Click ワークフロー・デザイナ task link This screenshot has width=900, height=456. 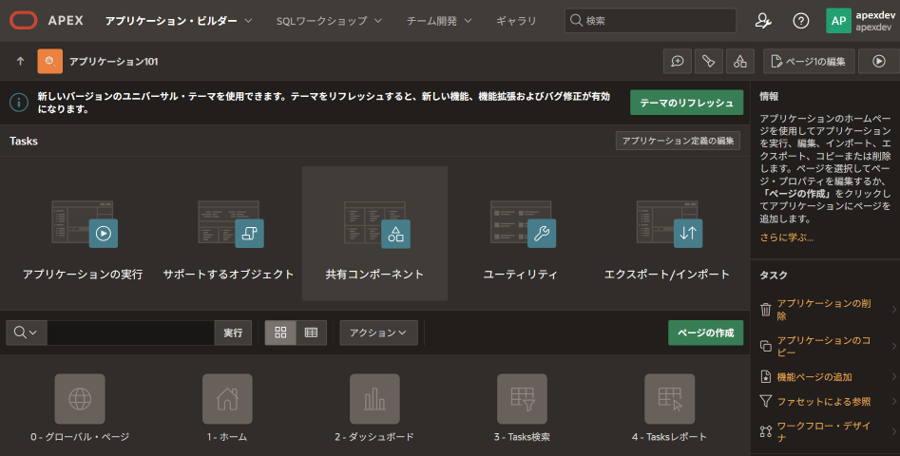[824, 431]
